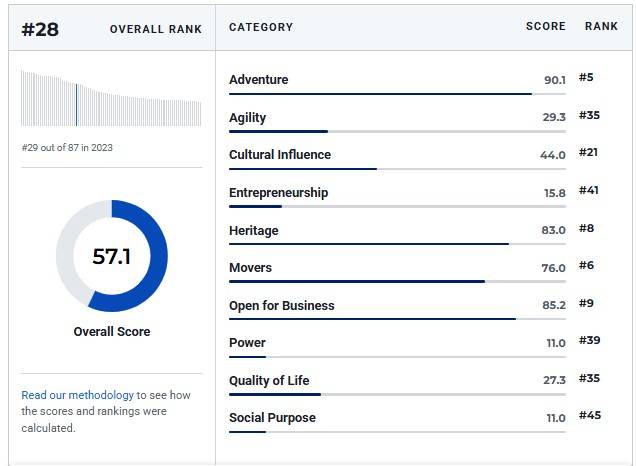Click the Adventure rank #5 value
Viewport: 636px width, 466px height.
tap(586, 77)
